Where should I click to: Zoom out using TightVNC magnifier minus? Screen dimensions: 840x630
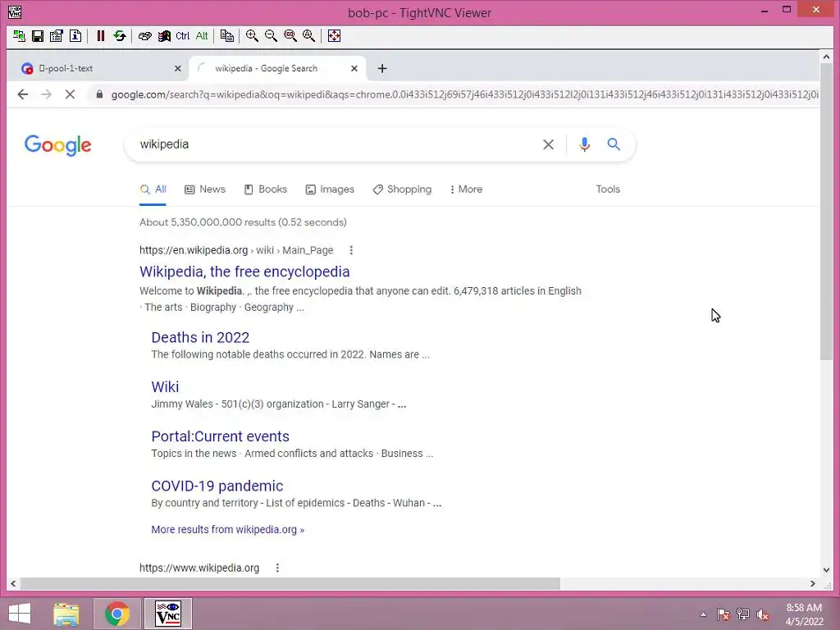(x=271, y=36)
